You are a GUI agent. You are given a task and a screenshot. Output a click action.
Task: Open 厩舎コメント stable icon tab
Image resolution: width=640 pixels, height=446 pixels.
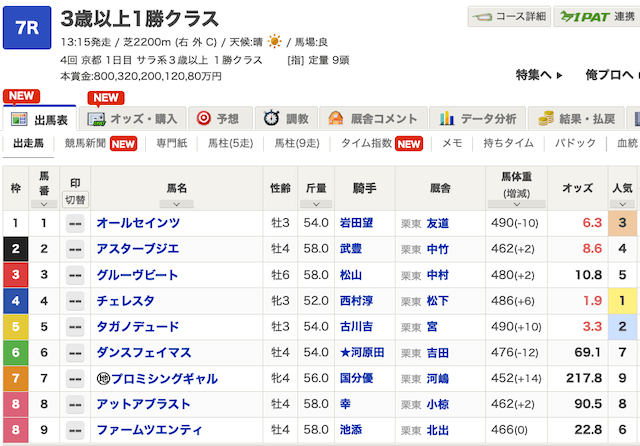click(371, 118)
